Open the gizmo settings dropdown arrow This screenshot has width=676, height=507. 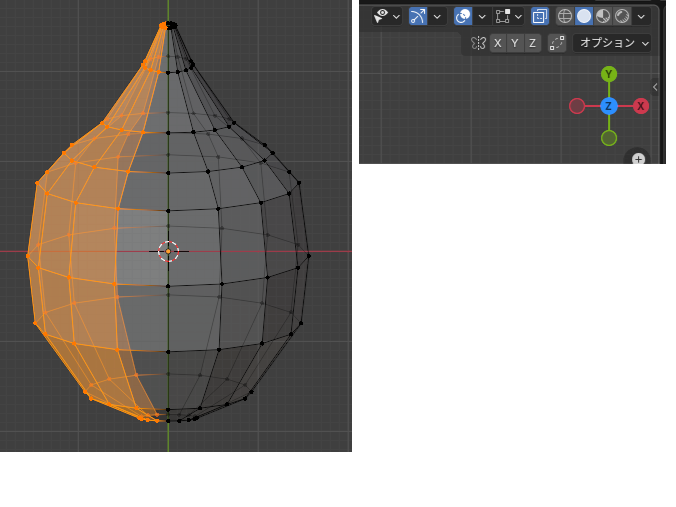(x=437, y=16)
